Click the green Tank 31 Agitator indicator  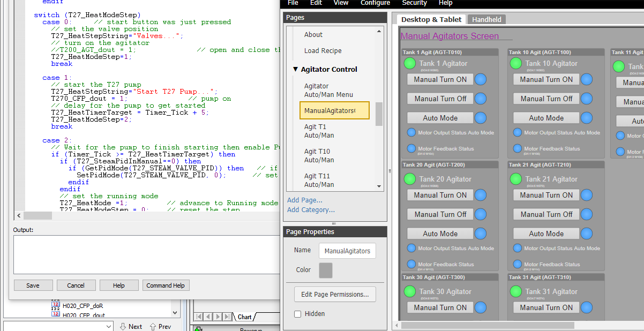point(516,291)
